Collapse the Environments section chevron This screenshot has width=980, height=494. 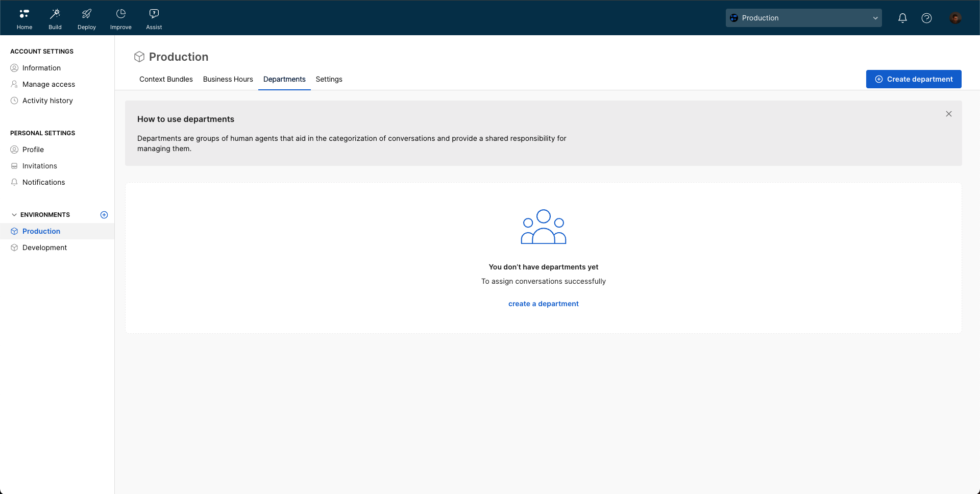point(14,215)
